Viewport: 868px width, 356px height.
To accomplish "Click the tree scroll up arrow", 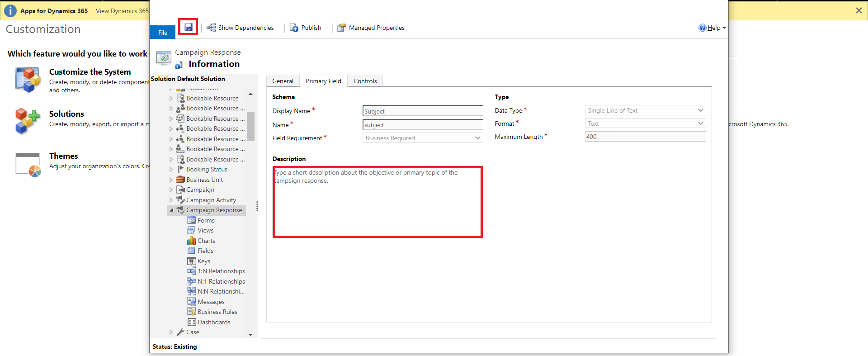I will tap(251, 94).
